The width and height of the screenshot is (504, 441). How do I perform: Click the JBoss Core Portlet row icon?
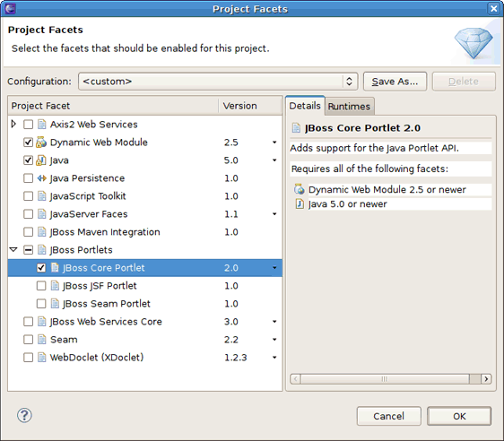point(55,267)
